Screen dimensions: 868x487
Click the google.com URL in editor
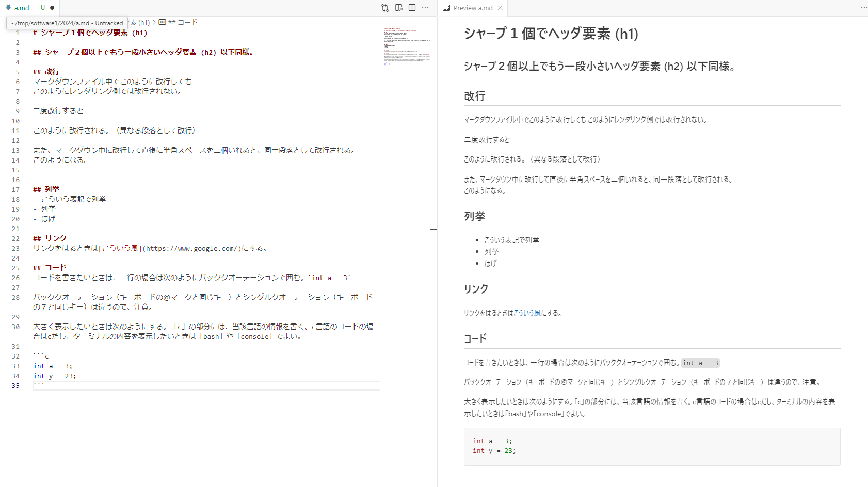(191, 248)
